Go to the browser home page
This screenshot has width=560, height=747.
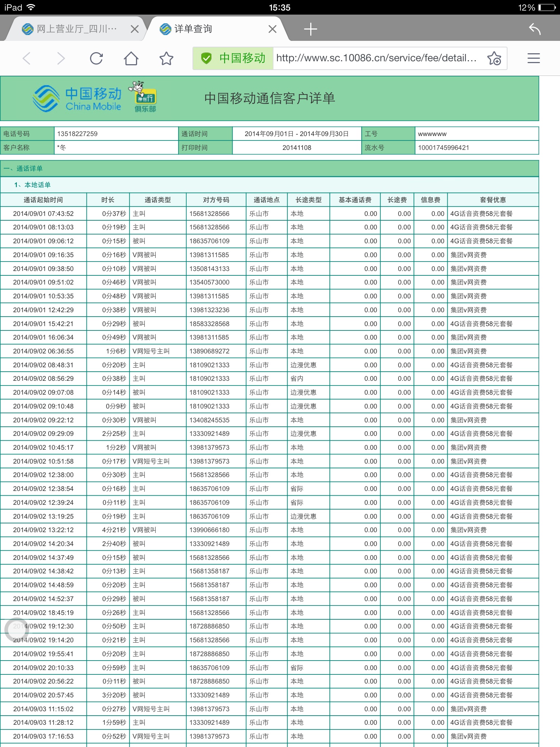pyautogui.click(x=131, y=58)
